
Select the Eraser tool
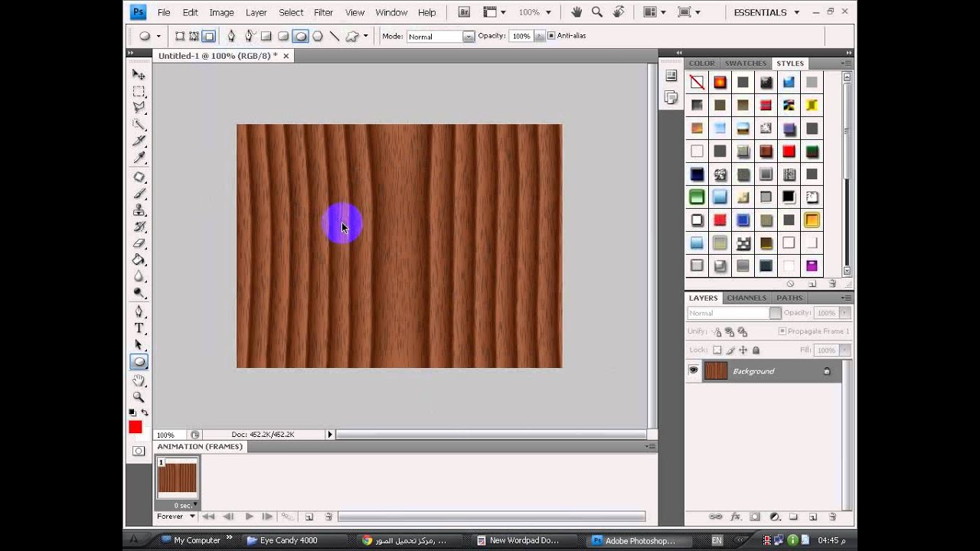(139, 243)
